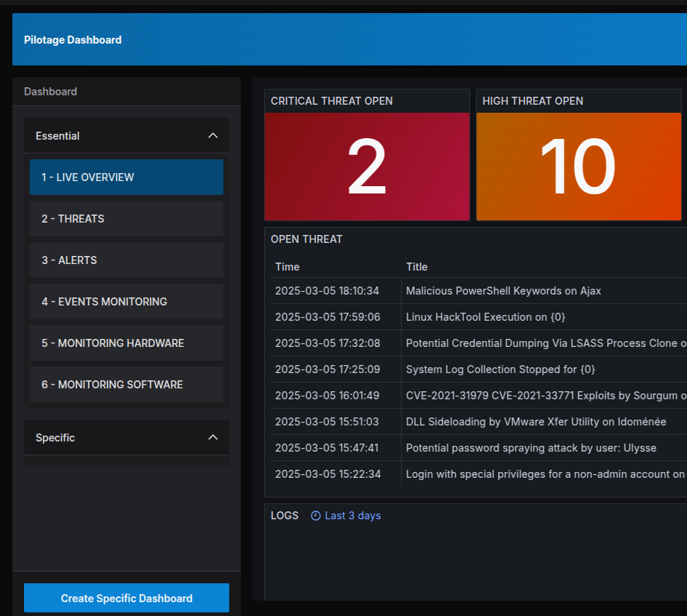Image resolution: width=687 pixels, height=616 pixels.
Task: Select 6 - MONITORING SOFTWARE
Action: pyautogui.click(x=126, y=385)
